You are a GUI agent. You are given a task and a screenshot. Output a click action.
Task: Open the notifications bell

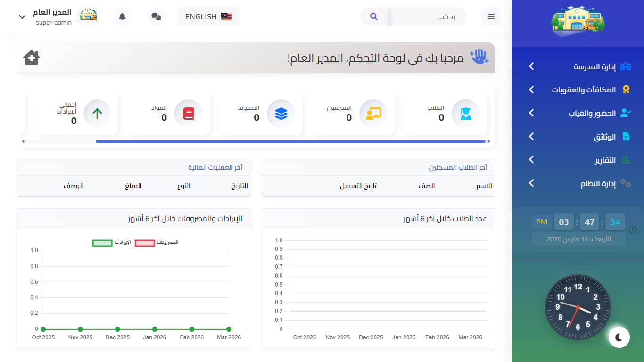pyautogui.click(x=123, y=16)
